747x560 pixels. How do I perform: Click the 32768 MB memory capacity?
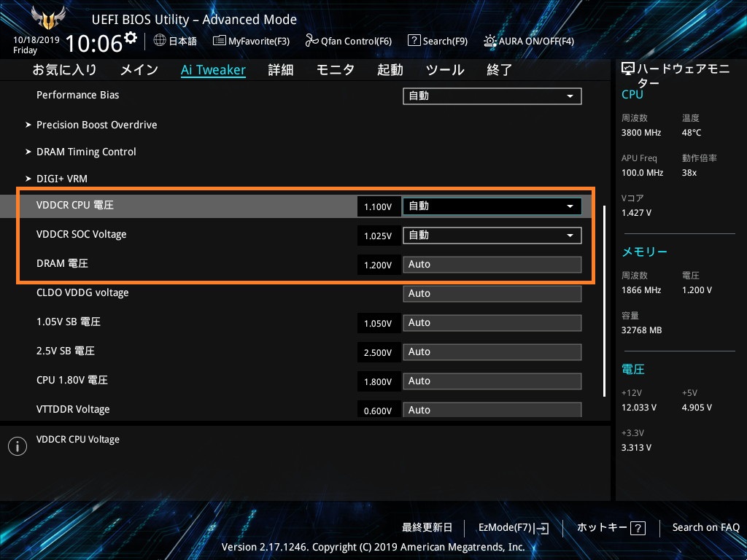point(642,330)
